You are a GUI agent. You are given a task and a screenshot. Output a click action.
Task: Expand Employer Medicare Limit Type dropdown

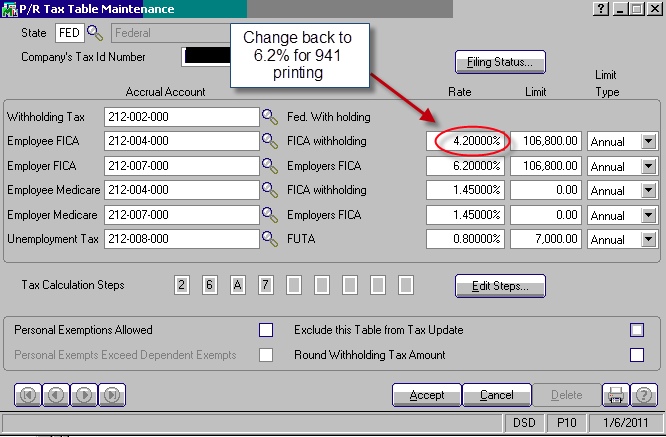click(649, 215)
